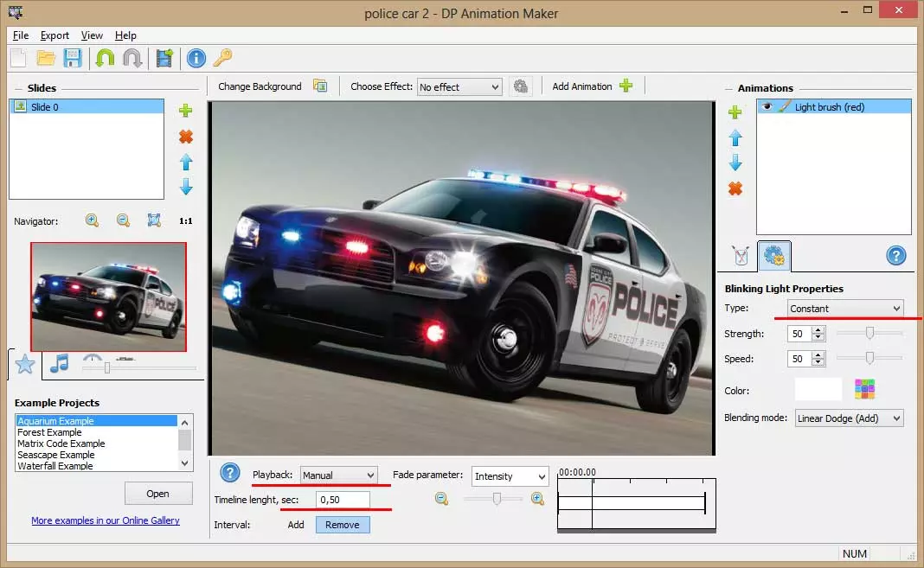Move slide down with blue arrow
Image resolution: width=924 pixels, height=568 pixels.
tap(186, 188)
